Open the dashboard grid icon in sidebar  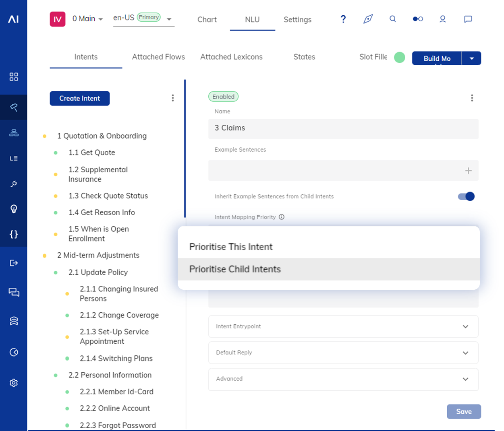[x=14, y=77]
